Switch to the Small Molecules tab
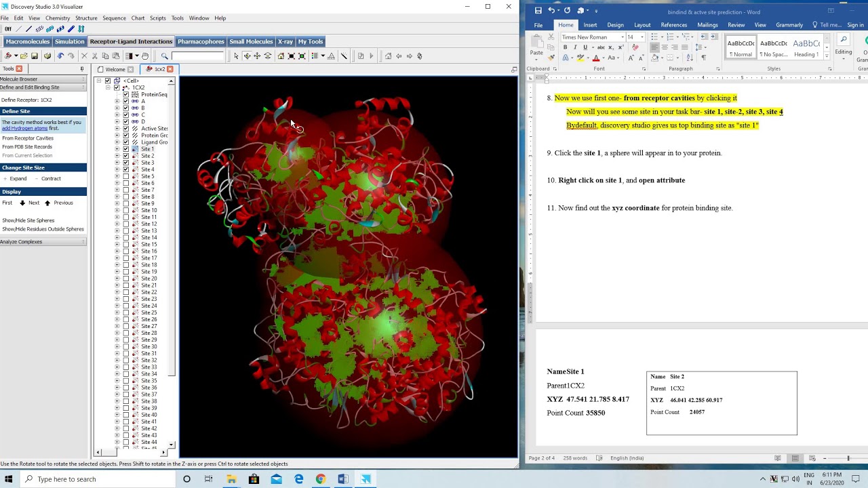The height and width of the screenshot is (488, 868). pyautogui.click(x=251, y=41)
